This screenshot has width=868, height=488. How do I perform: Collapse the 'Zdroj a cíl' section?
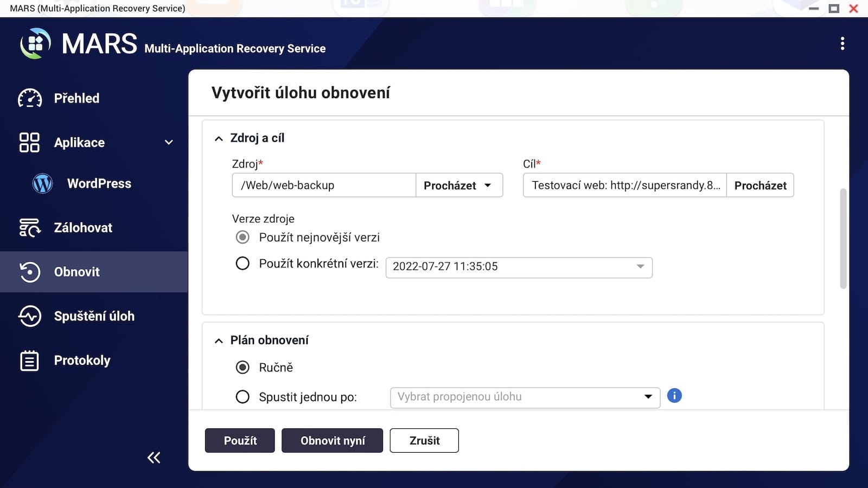219,139
